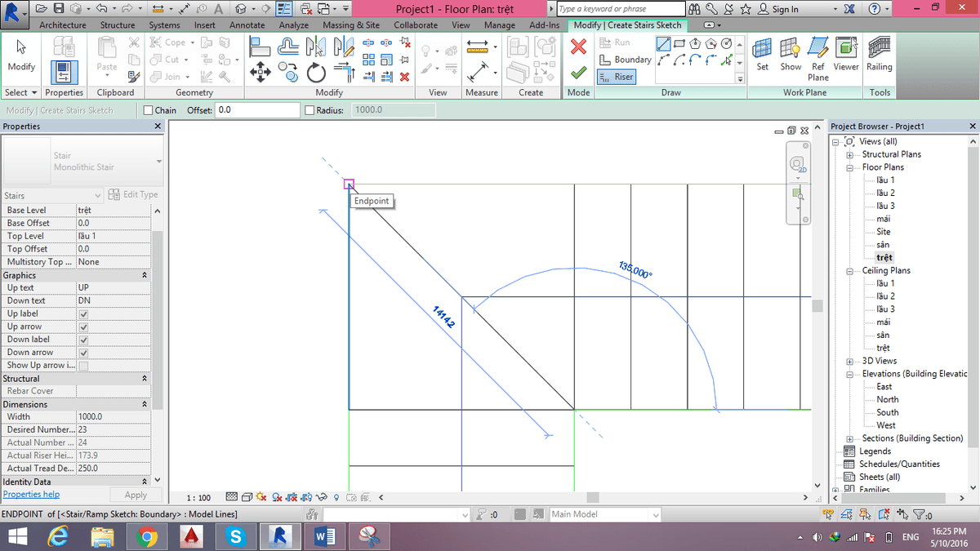Click the Railing tool
Image resolution: width=980 pixels, height=551 pixels.
[880, 55]
